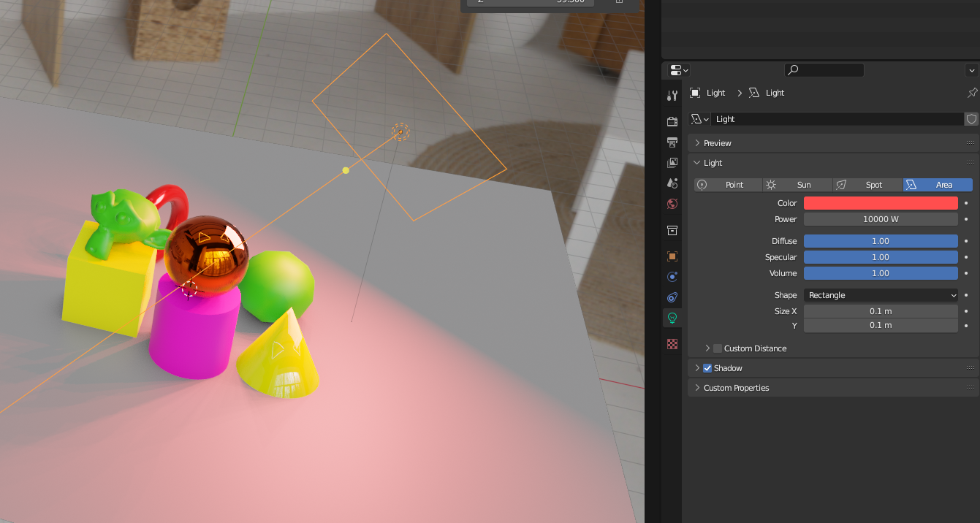Open the Collection properties tab
Viewport: 980px width, 523px height.
click(x=672, y=230)
